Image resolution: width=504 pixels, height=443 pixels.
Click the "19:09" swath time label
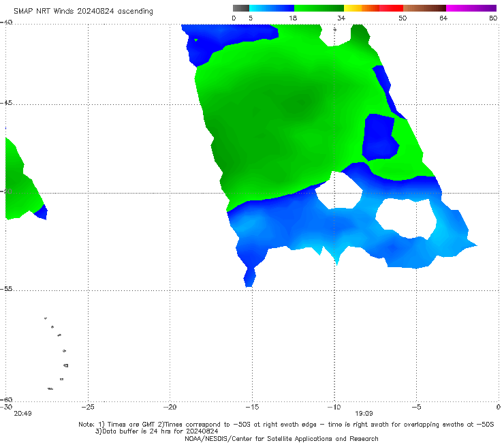pyautogui.click(x=364, y=414)
